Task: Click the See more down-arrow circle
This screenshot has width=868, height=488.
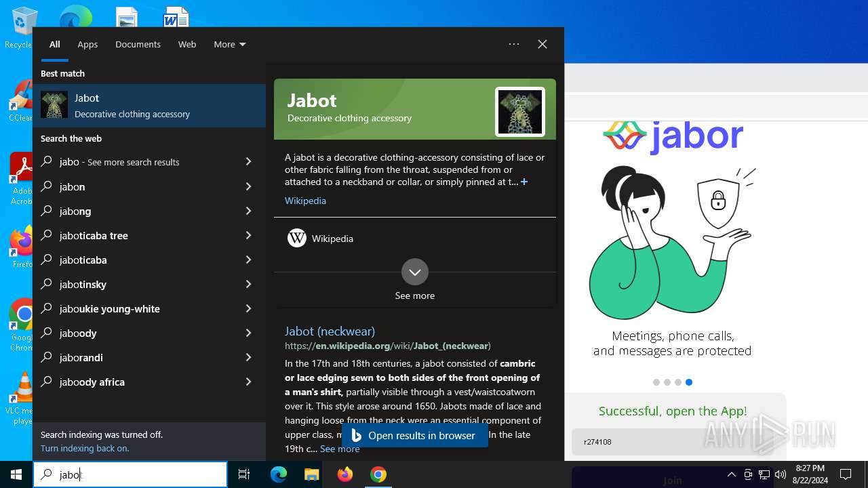Action: point(415,272)
